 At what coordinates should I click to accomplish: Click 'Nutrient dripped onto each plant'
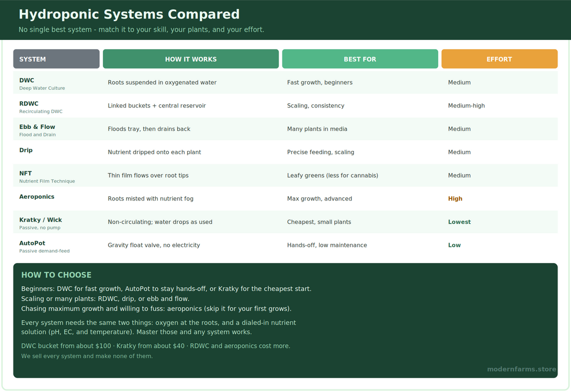[x=154, y=152]
